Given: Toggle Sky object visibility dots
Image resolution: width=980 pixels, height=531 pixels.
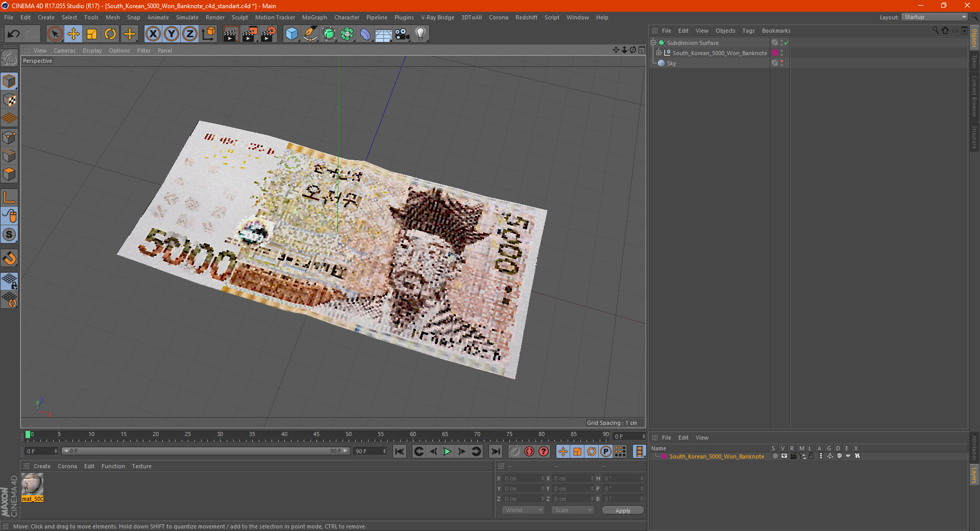Looking at the screenshot, I should pyautogui.click(x=781, y=63).
